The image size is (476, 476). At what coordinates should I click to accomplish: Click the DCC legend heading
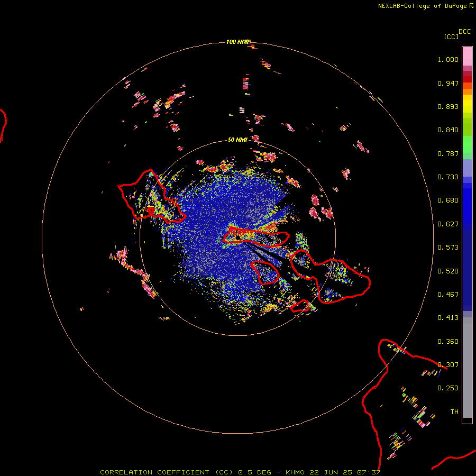[464, 32]
